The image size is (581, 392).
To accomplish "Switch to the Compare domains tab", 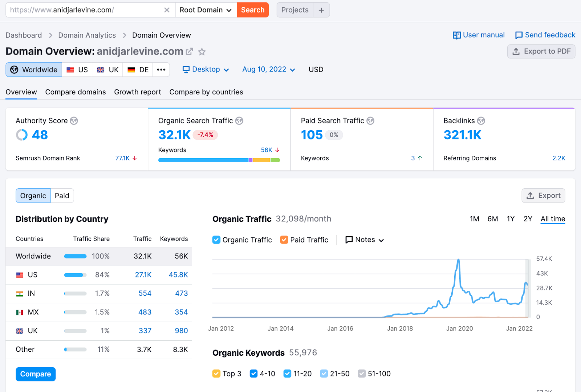I will (76, 92).
